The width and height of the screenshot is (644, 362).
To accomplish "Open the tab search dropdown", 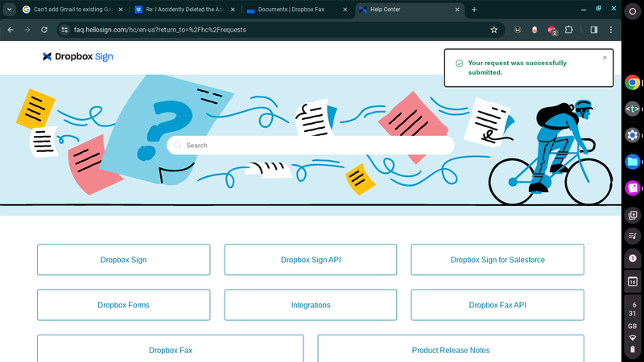I will pos(9,10).
